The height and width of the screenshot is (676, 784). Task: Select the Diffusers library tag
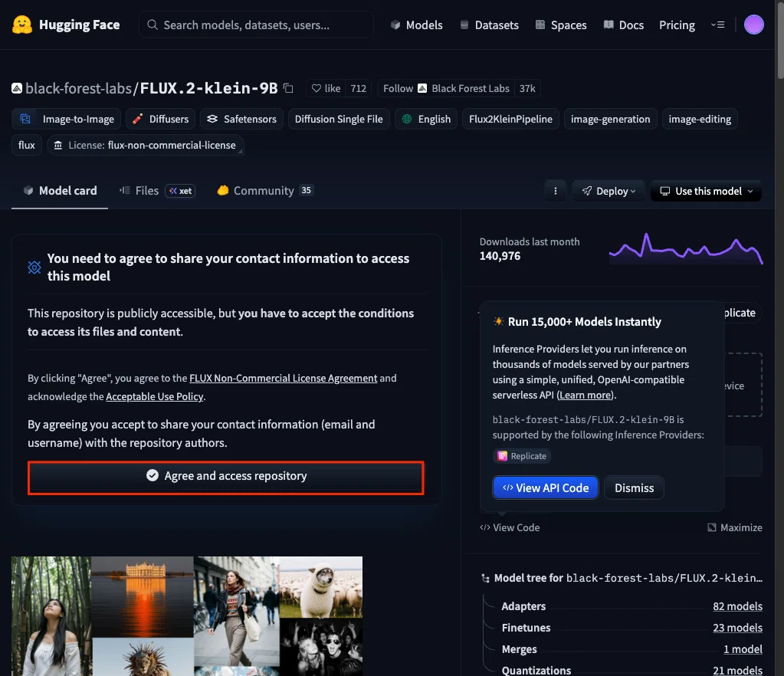(x=160, y=119)
